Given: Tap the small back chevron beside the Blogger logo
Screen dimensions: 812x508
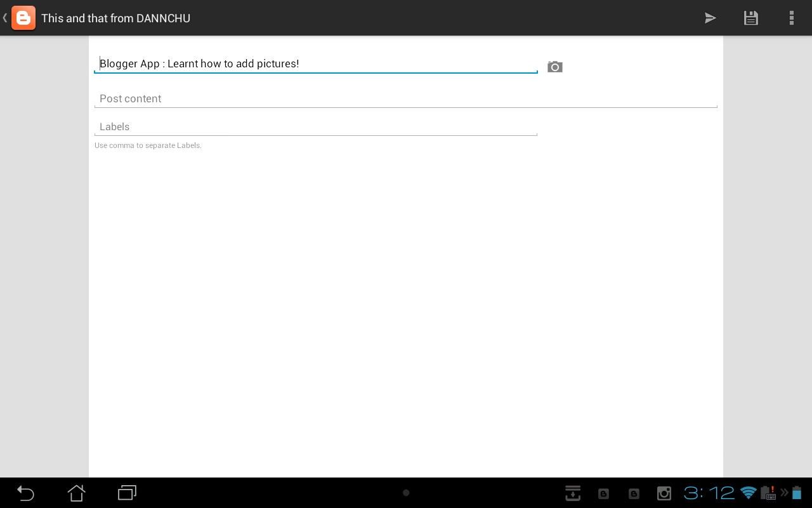Looking at the screenshot, I should 5,18.
